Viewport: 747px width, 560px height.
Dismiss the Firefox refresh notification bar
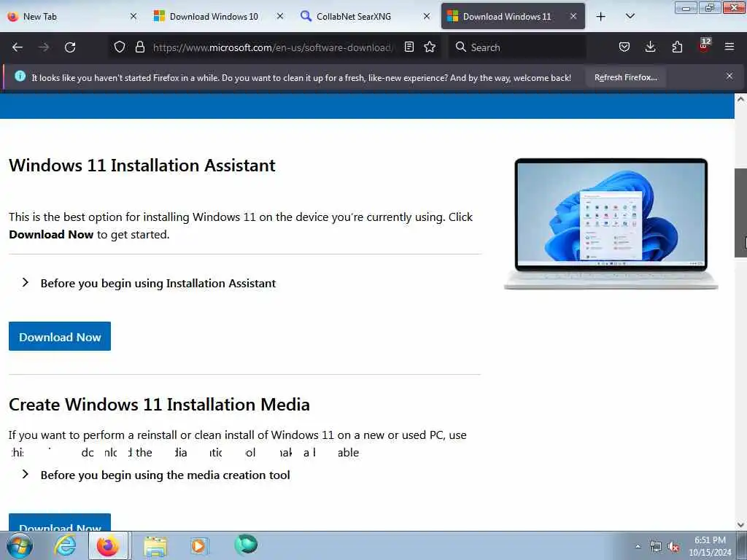(x=729, y=76)
